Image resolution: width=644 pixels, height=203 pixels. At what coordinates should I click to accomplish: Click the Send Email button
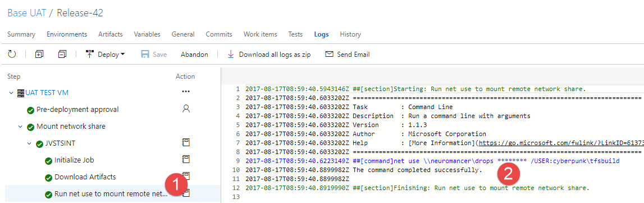tap(348, 54)
